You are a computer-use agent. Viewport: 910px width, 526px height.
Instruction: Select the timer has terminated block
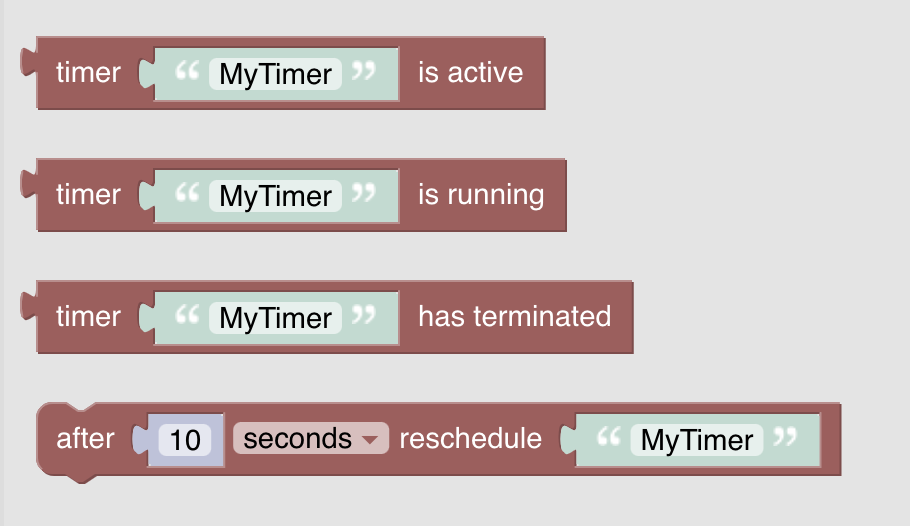514,316
